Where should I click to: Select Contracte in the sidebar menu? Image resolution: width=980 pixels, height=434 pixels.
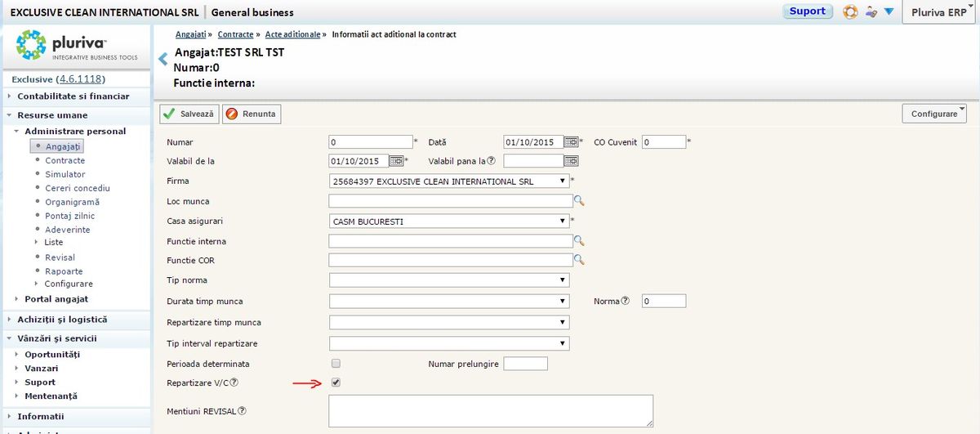[x=65, y=160]
